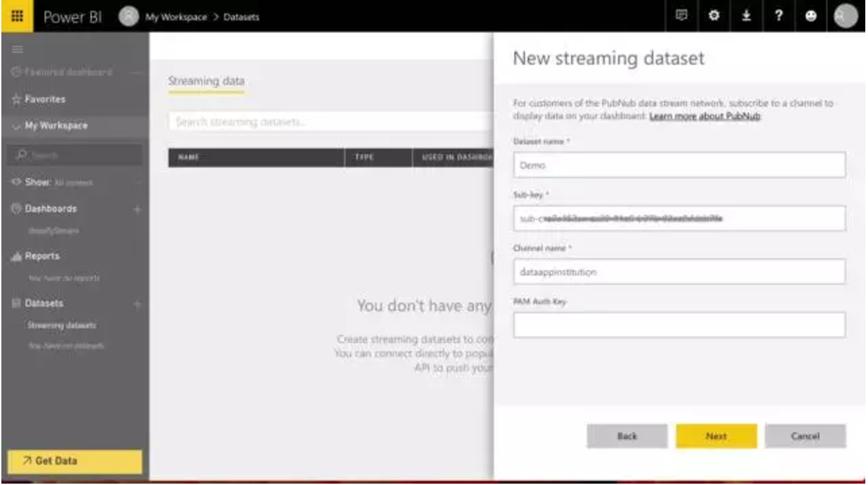Toggle the hamburger navigation menu
This screenshot has height=485, width=868.
click(x=17, y=48)
